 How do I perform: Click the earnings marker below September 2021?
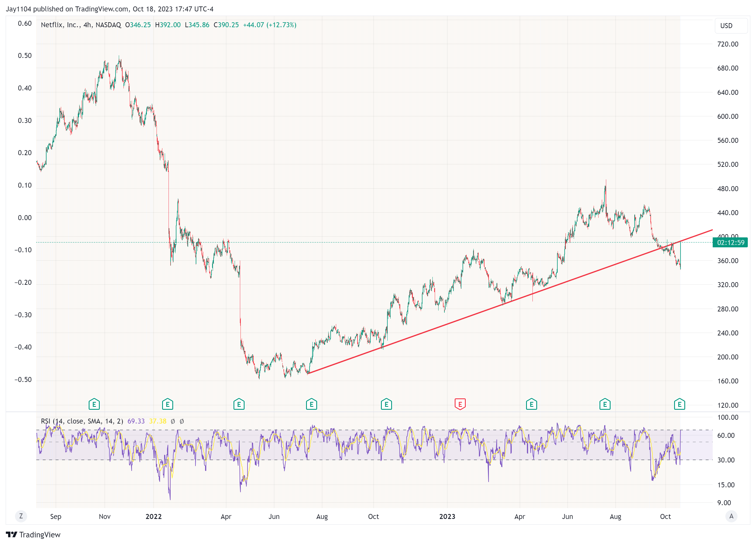(94, 404)
